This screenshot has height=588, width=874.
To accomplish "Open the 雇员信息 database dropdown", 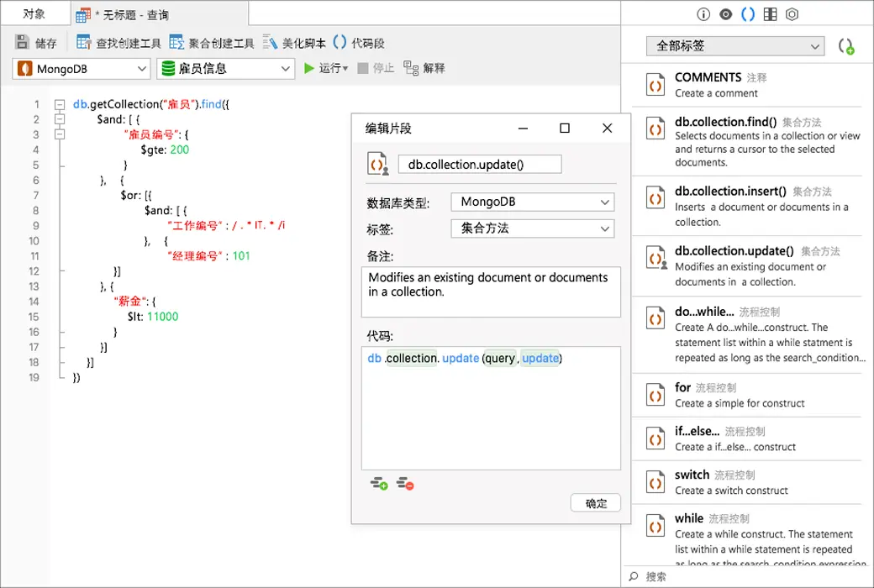I will pyautogui.click(x=226, y=69).
